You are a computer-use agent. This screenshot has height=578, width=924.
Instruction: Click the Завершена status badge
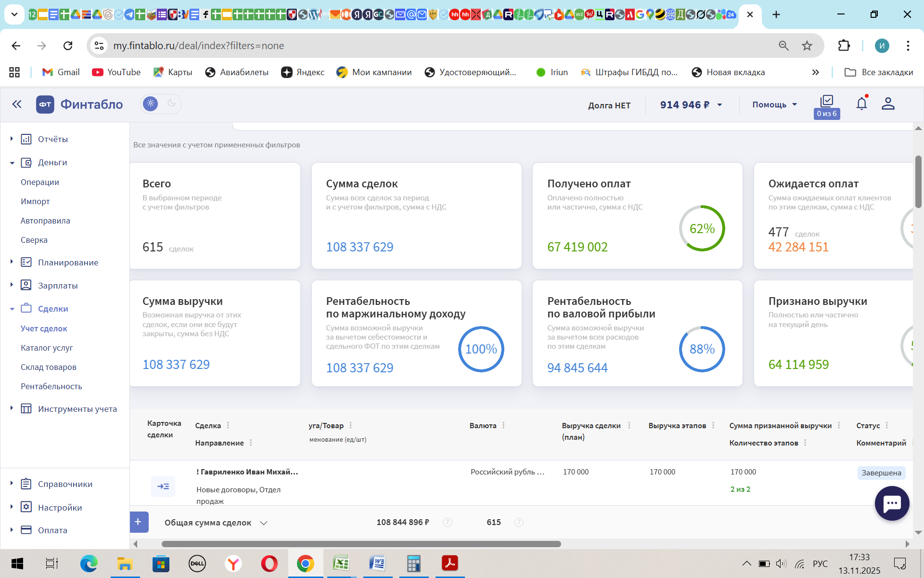pos(881,473)
